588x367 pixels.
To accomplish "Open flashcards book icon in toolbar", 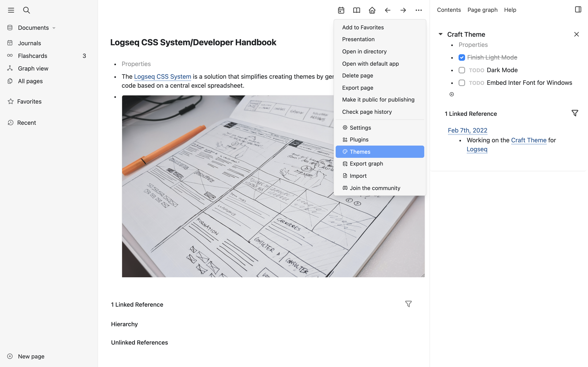I will coord(356,10).
